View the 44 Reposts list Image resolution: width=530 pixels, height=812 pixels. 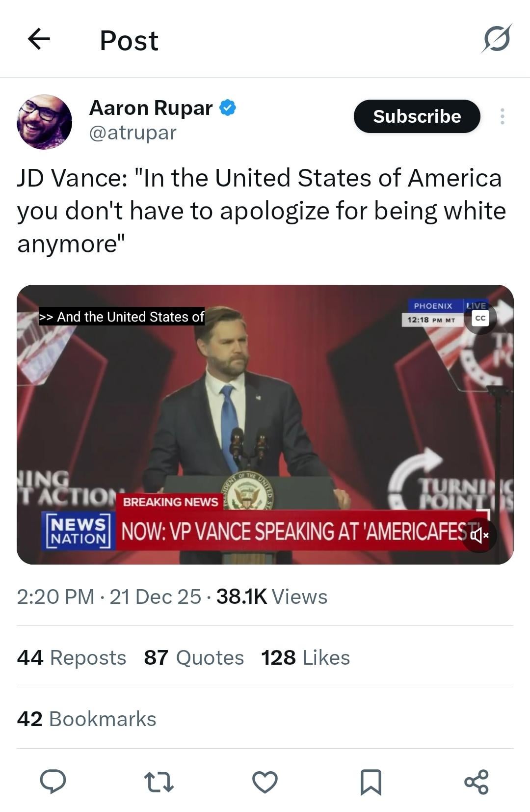72,657
